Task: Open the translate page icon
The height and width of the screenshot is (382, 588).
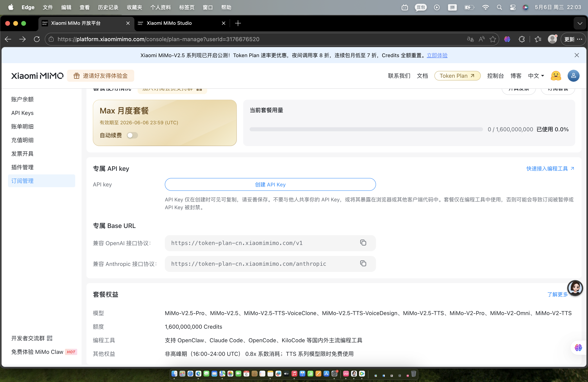Action: [470, 39]
